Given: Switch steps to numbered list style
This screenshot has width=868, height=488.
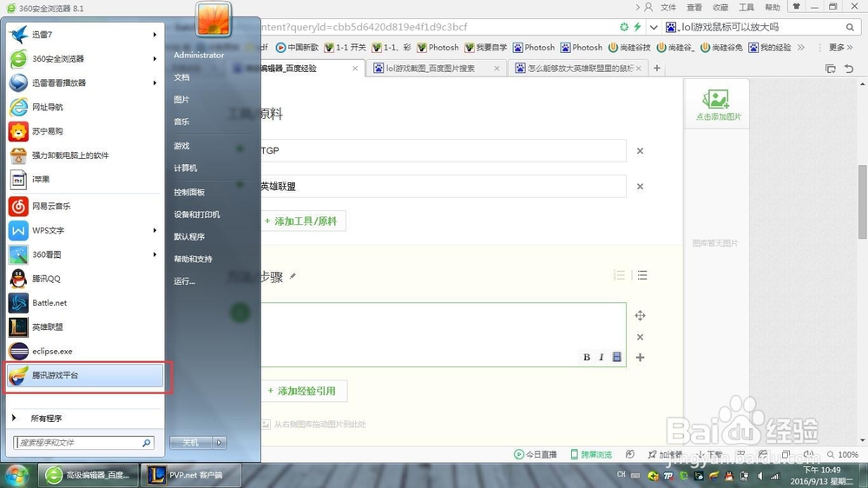Looking at the screenshot, I should click(620, 275).
